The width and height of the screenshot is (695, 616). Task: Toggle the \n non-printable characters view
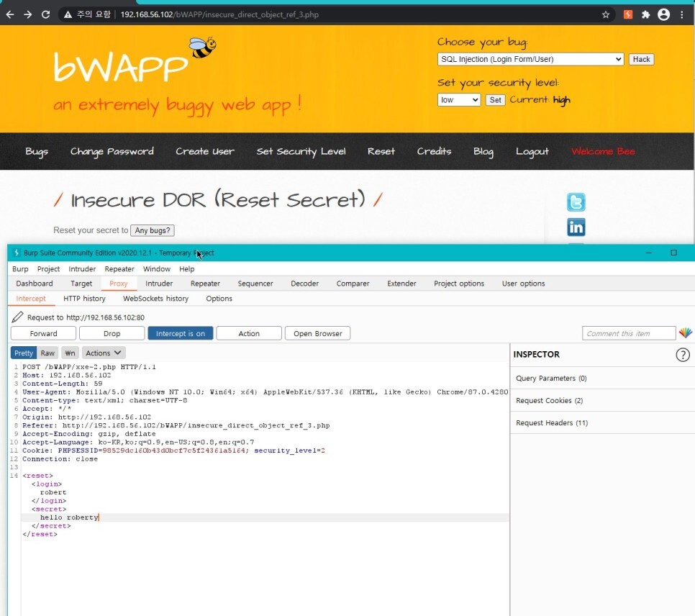click(x=70, y=353)
